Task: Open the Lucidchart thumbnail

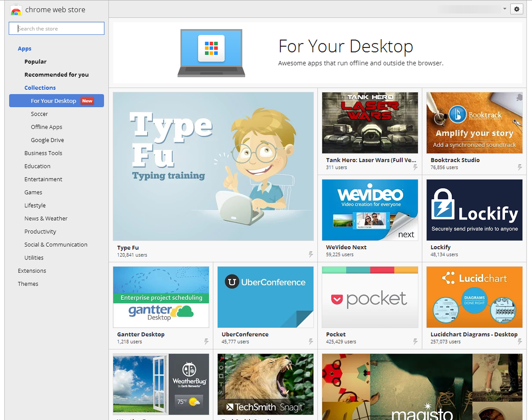Action: (474, 297)
